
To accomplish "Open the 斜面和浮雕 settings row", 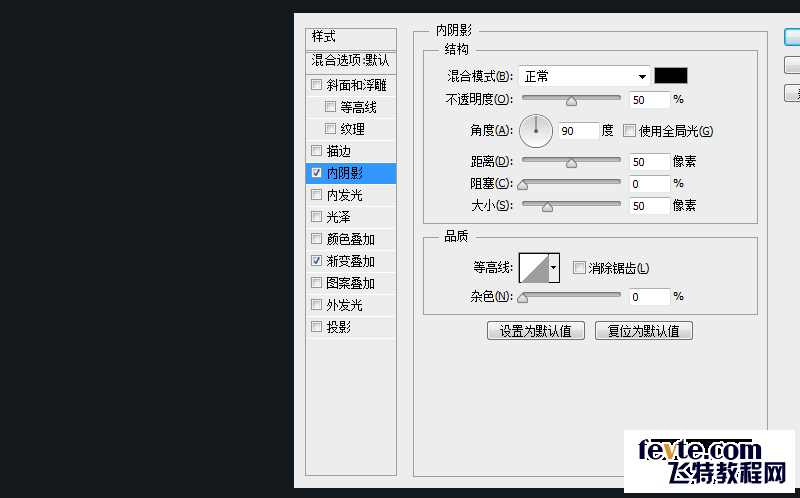I will pyautogui.click(x=351, y=85).
